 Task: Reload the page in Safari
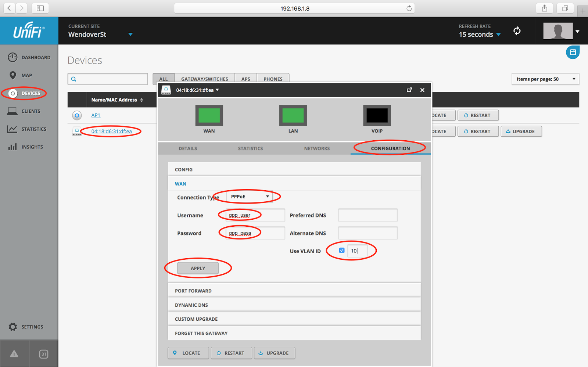tap(409, 8)
